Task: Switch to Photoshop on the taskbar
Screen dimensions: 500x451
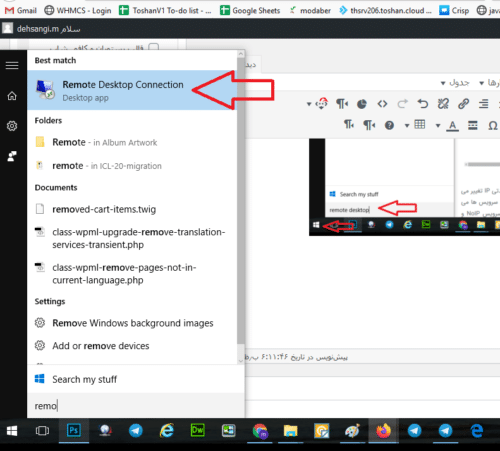Action: click(x=74, y=431)
